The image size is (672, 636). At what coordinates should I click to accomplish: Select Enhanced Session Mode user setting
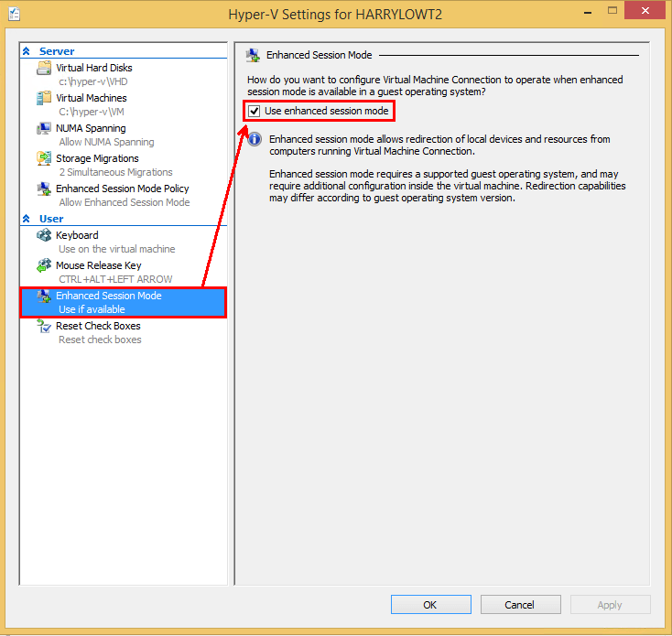[124, 302]
